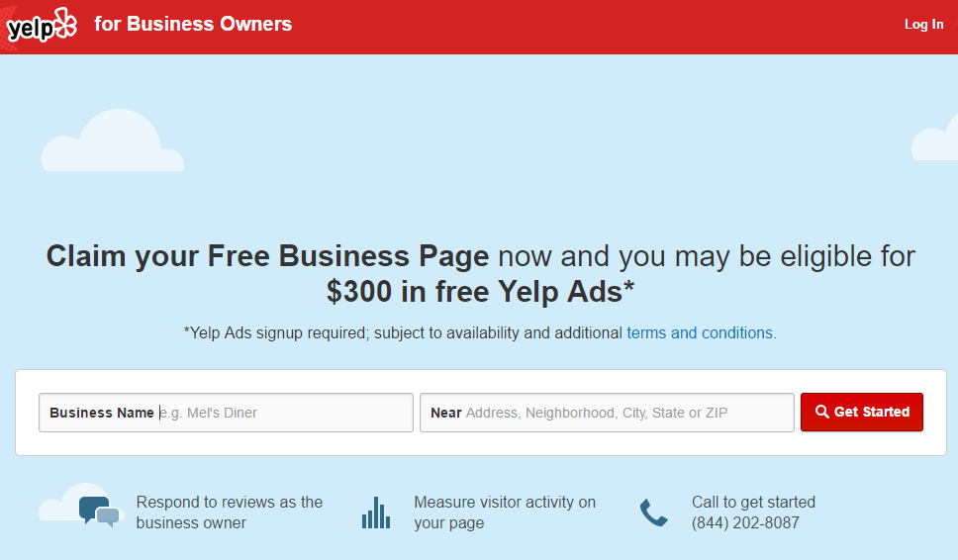This screenshot has height=560, width=958.
Task: Click the speech bubbles reviews icon
Action: coord(99,512)
